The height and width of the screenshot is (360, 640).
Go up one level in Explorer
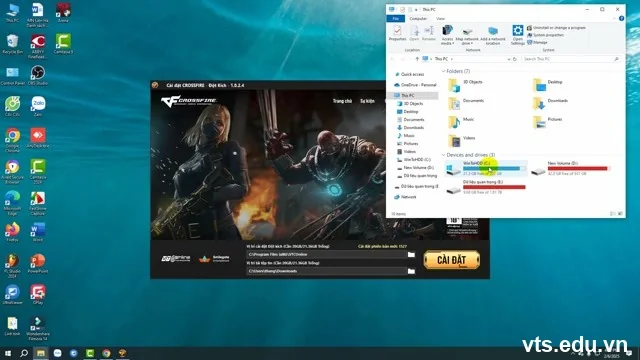pyautogui.click(x=417, y=59)
